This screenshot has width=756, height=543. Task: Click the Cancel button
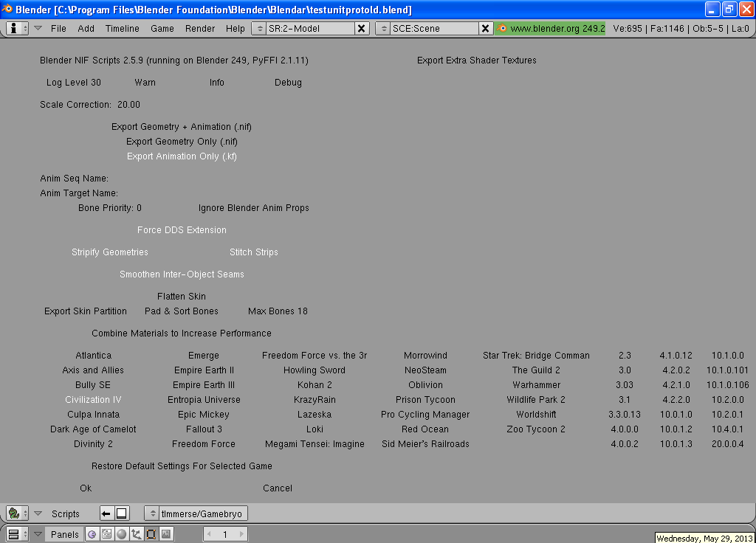tap(278, 488)
